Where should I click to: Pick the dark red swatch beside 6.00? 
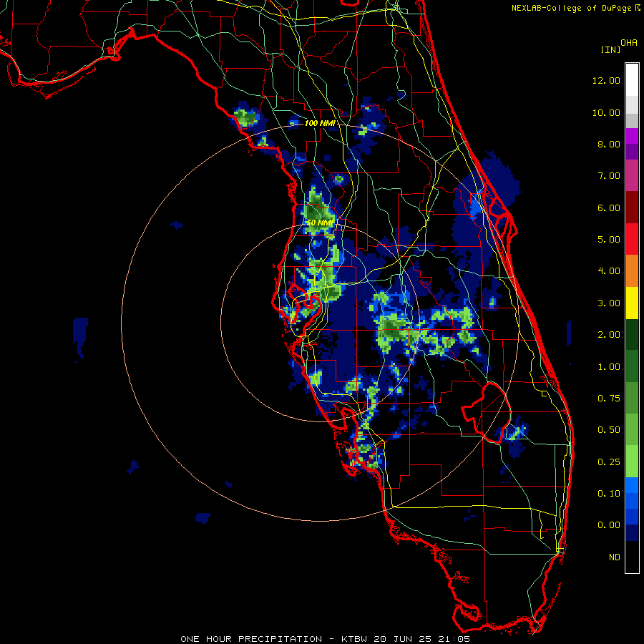pyautogui.click(x=632, y=208)
